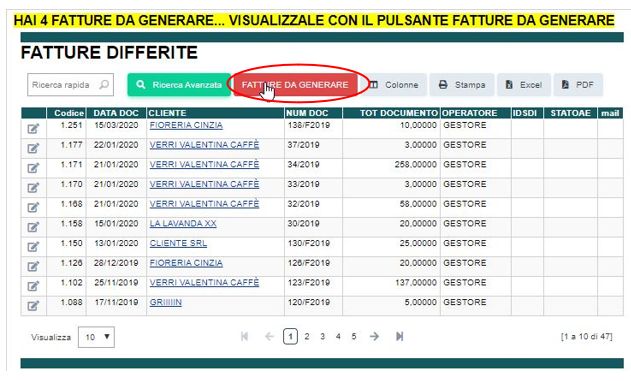631x381 pixels.
Task: Open edit icon for row 1.177
Action: coord(33,148)
